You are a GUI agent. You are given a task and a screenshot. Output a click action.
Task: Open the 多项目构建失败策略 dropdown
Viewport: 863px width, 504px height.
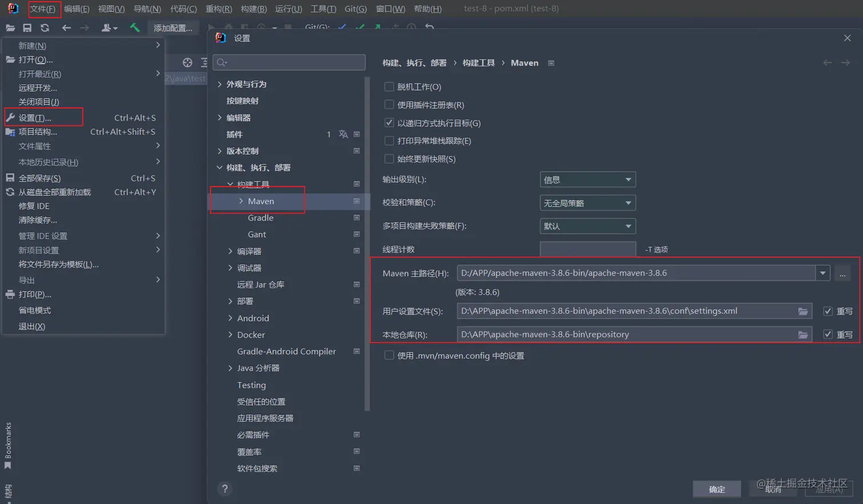587,227
